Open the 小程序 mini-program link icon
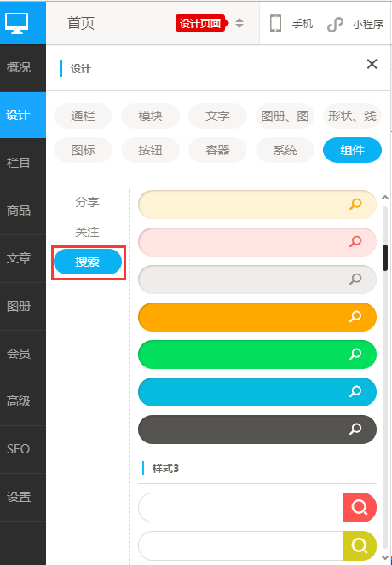392x565 pixels. point(335,25)
